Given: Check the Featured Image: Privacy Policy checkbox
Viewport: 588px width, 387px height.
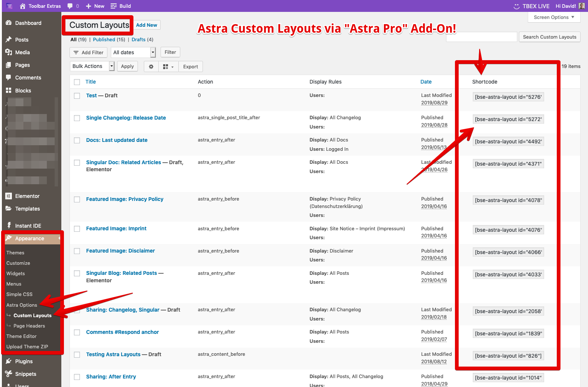Looking at the screenshot, I should coord(77,199).
